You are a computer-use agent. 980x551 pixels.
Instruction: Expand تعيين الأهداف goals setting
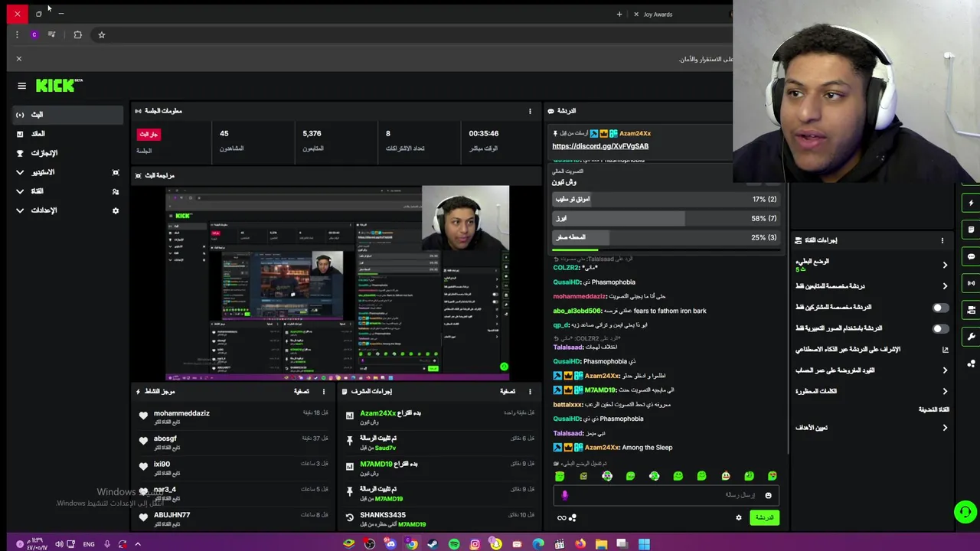pos(871,428)
